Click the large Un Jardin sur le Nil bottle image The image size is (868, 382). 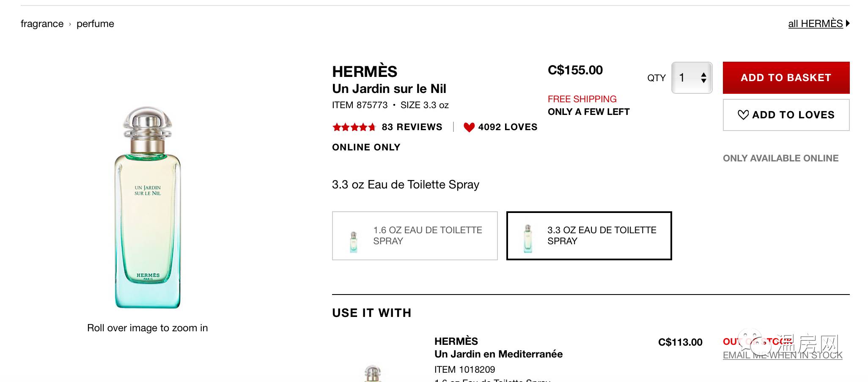148,207
